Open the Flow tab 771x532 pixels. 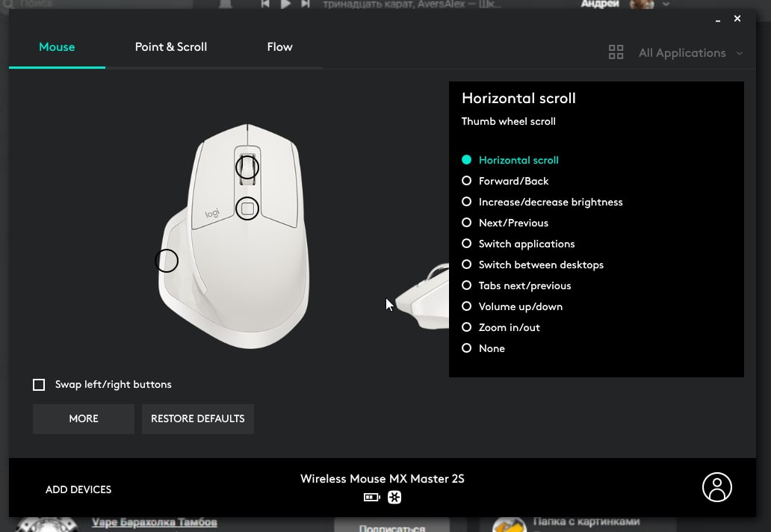(279, 47)
